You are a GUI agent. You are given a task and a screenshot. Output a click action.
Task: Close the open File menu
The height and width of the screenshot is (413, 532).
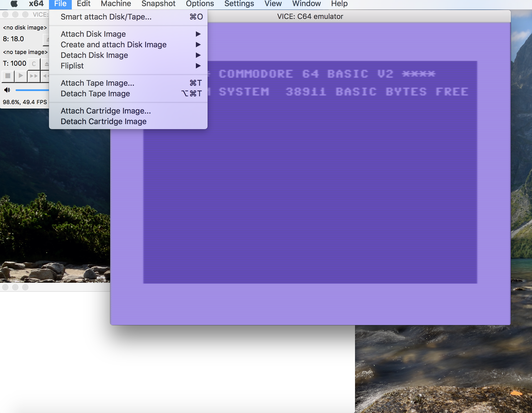[60, 4]
